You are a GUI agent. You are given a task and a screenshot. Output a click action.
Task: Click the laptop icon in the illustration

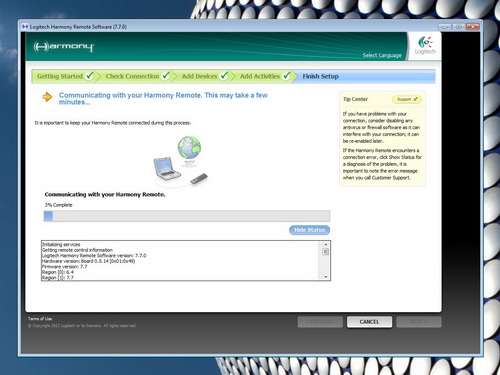pyautogui.click(x=166, y=169)
